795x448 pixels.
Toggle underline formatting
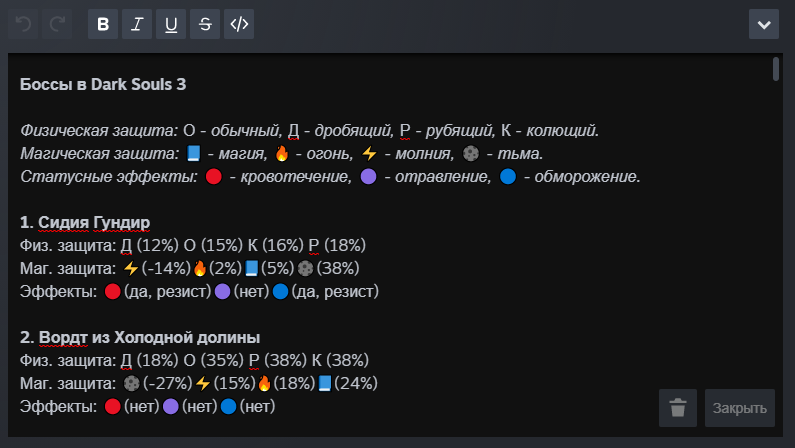(171, 24)
